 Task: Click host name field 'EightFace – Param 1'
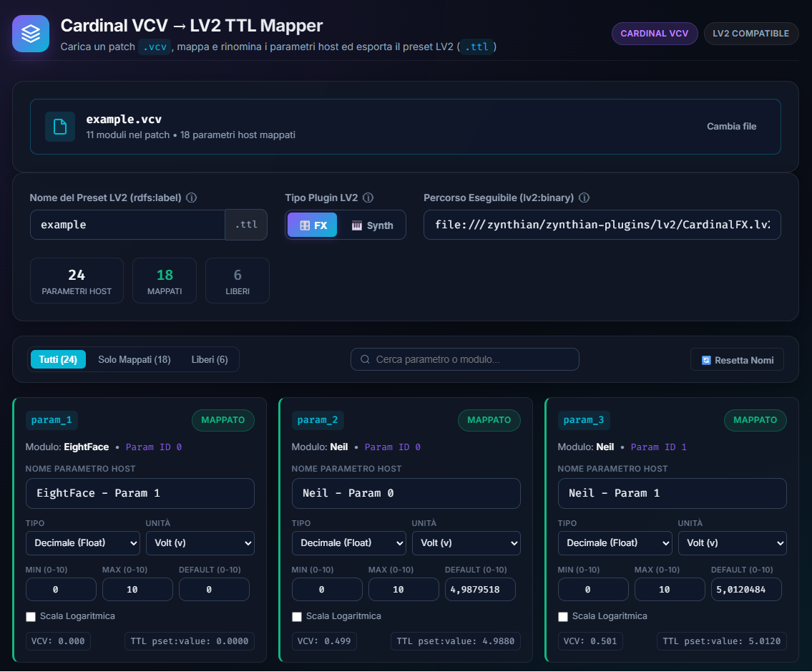coord(140,493)
